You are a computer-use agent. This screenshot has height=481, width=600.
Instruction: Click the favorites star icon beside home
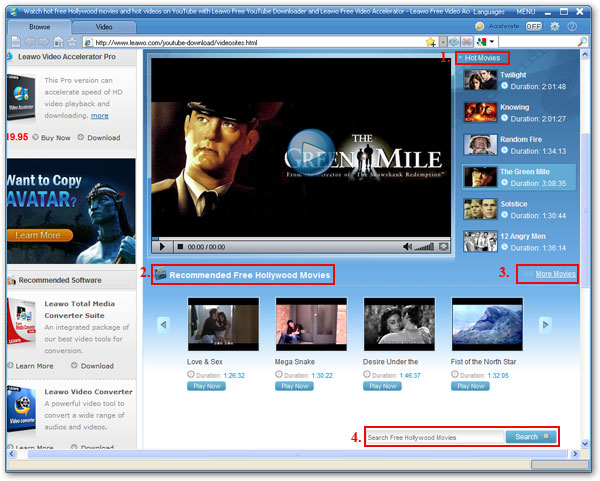72,42
